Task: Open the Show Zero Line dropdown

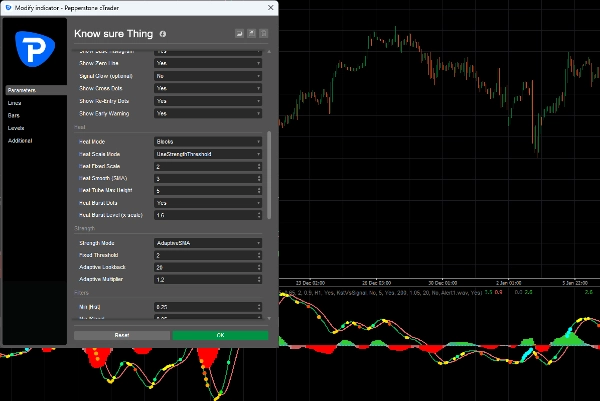Action: tap(208, 63)
